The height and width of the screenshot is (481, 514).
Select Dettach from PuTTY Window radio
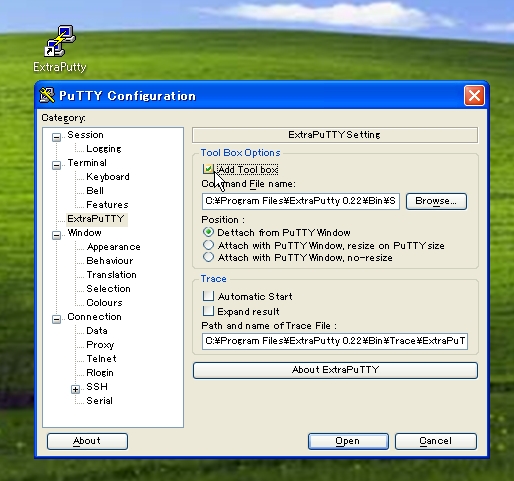point(208,232)
